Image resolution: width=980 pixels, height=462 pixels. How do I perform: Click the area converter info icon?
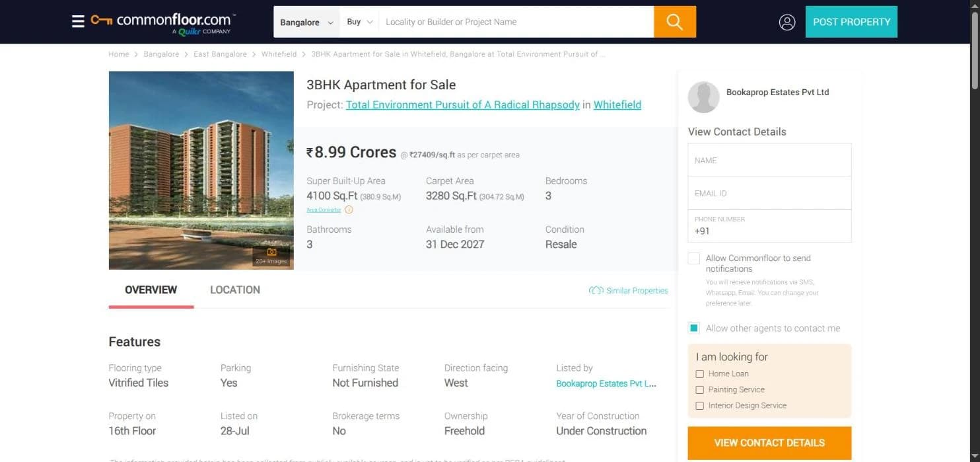pos(349,210)
